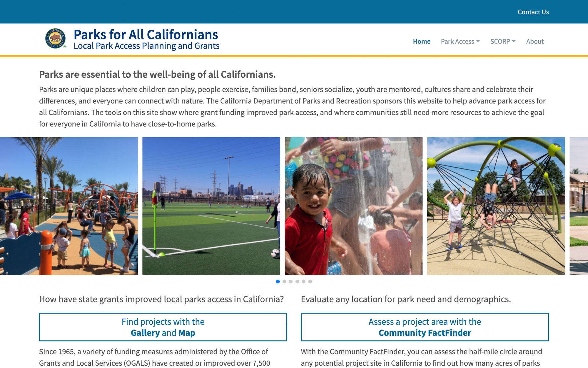Toggle to third carousel slide dot
The width and height of the screenshot is (588, 368).
pos(291,281)
